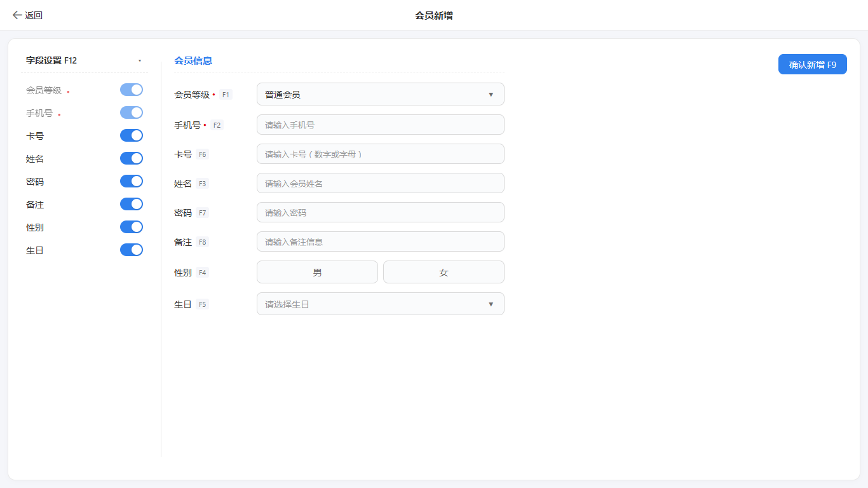Click the F8 shortcut badge
This screenshot has width=868, height=488.
[202, 242]
